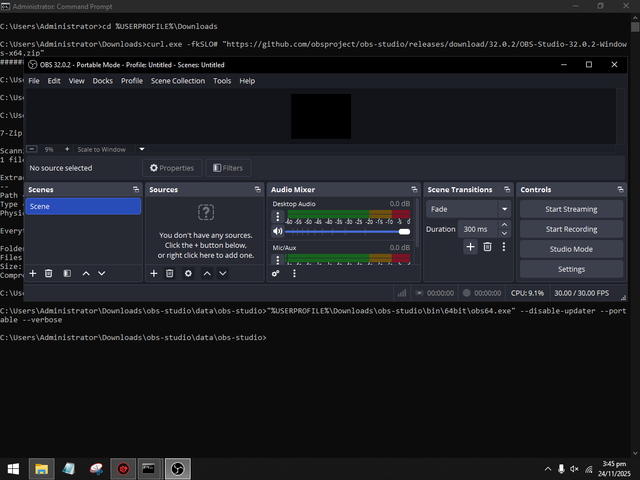Click the Filters button

(228, 168)
